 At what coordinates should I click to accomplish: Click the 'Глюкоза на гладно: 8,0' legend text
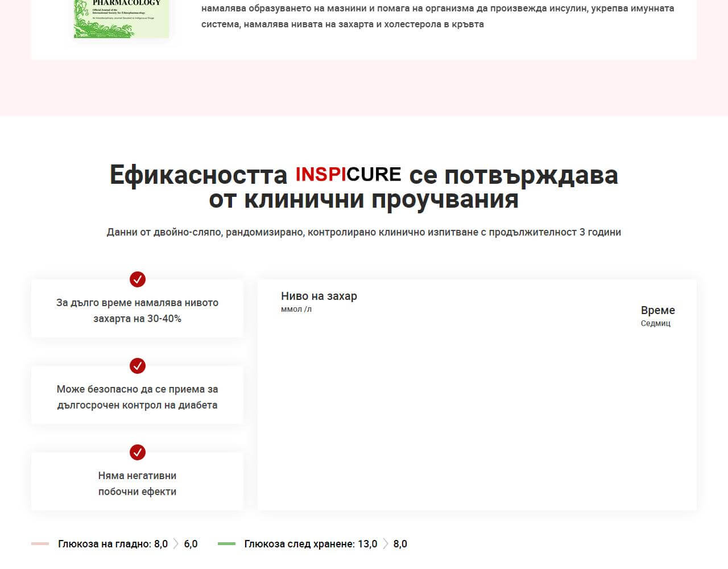click(113, 544)
